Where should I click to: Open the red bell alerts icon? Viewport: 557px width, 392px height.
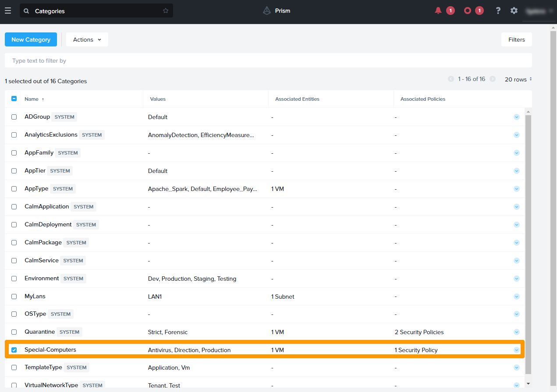coord(438,11)
